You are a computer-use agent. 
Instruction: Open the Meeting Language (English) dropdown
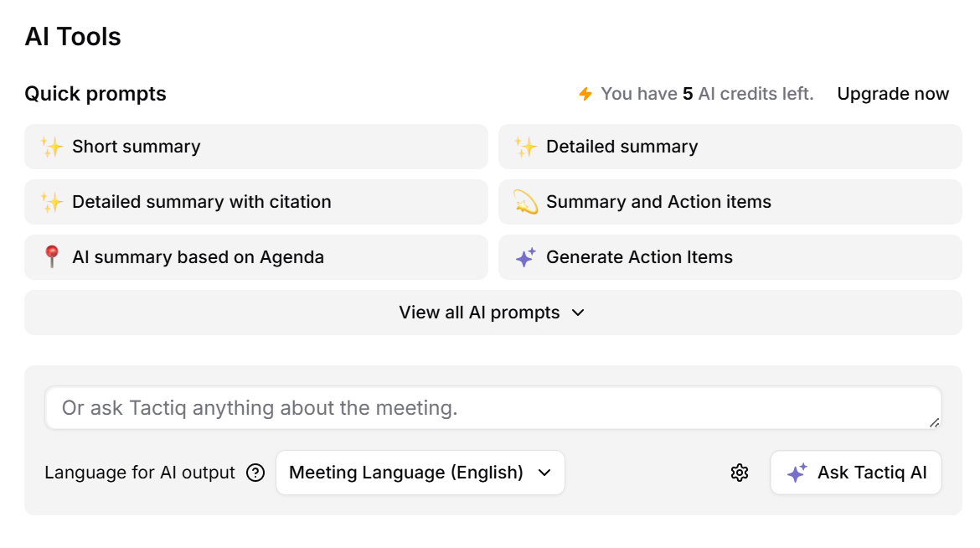tap(420, 473)
